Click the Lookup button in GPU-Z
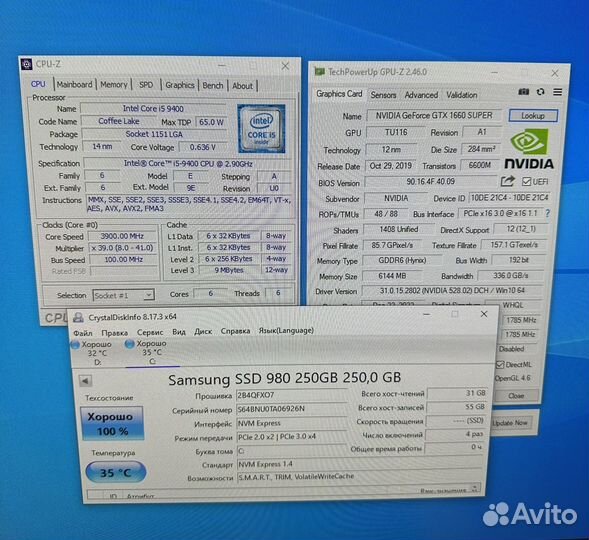589x540 pixels. coord(533,116)
